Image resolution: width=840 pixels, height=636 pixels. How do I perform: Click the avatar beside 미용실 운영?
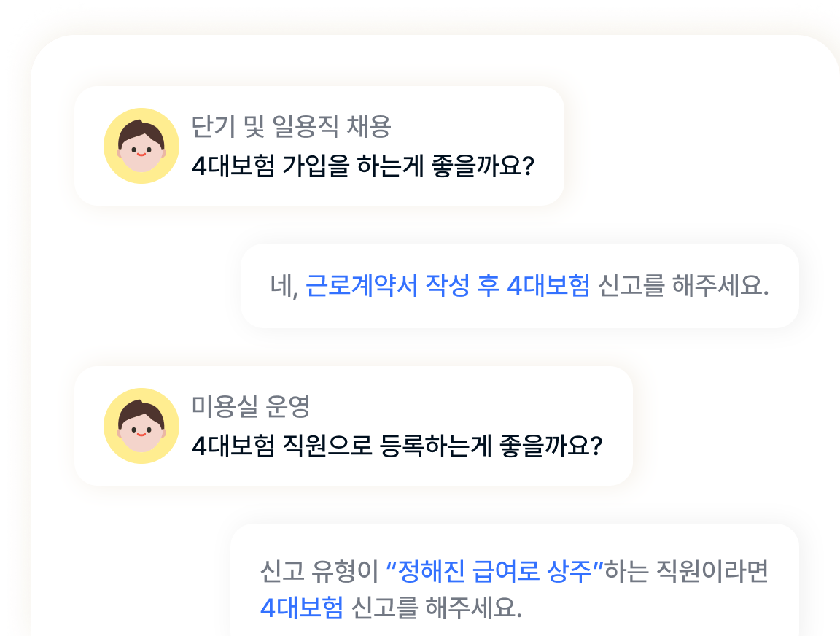(141, 426)
